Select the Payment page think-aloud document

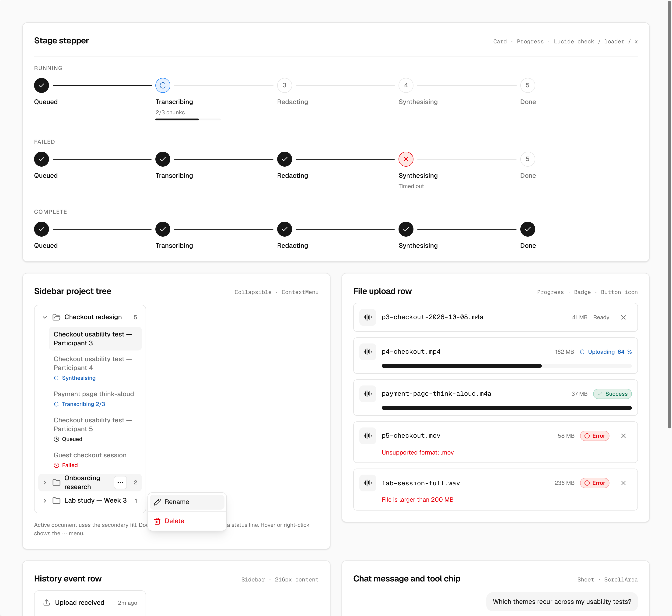point(95,399)
